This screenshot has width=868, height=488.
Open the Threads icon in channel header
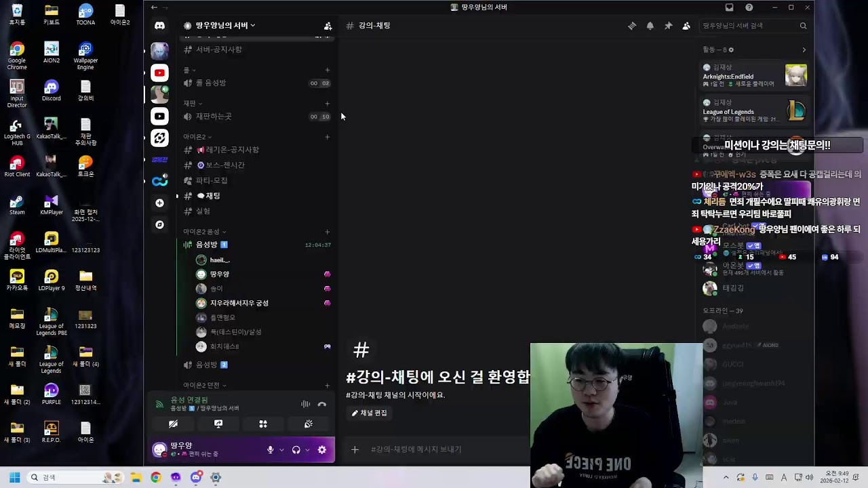click(x=632, y=26)
